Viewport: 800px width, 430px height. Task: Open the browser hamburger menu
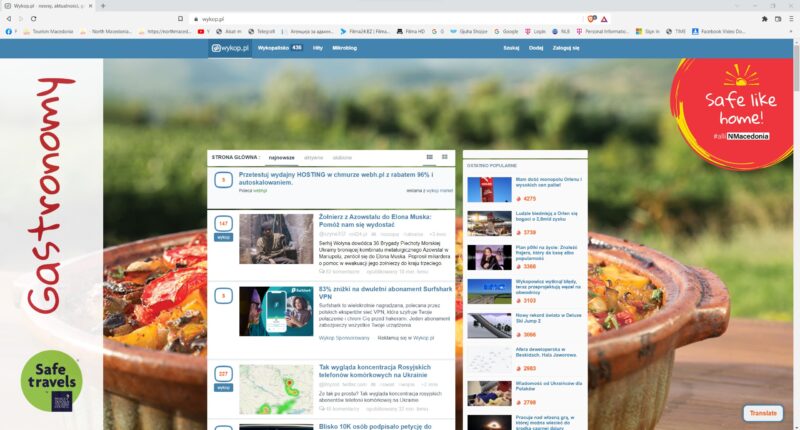point(792,19)
